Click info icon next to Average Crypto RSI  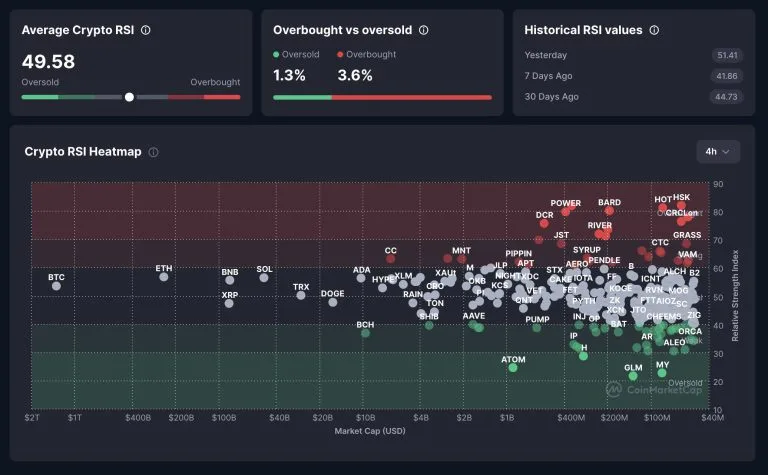pos(145,30)
